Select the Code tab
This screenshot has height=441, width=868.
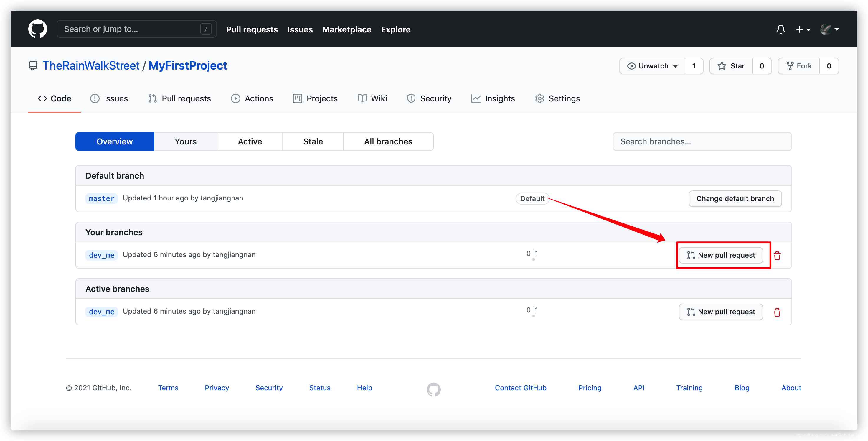(x=54, y=98)
